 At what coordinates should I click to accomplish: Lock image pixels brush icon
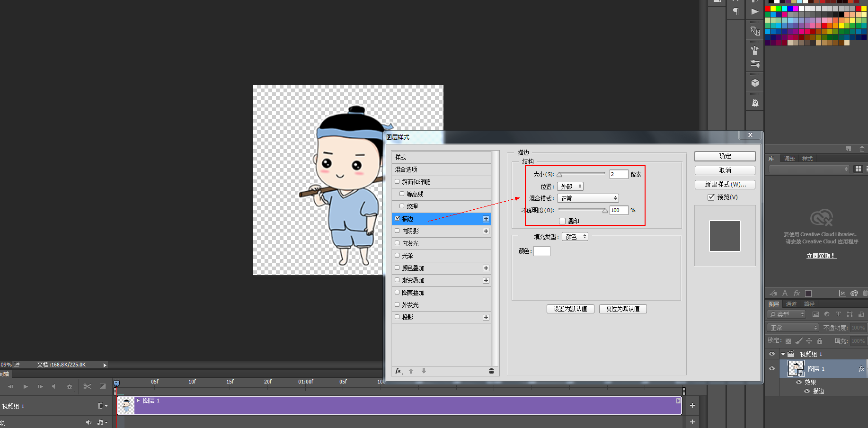pos(799,341)
